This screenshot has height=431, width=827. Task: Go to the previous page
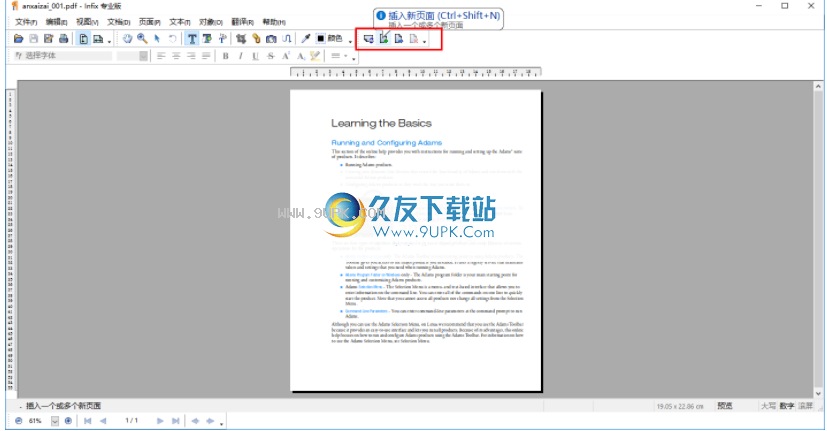coord(103,420)
